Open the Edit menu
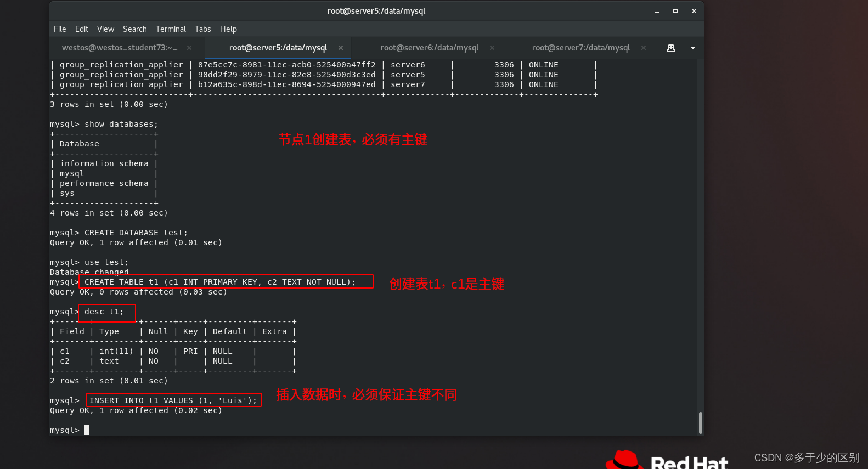Image resolution: width=868 pixels, height=469 pixels. click(x=82, y=29)
